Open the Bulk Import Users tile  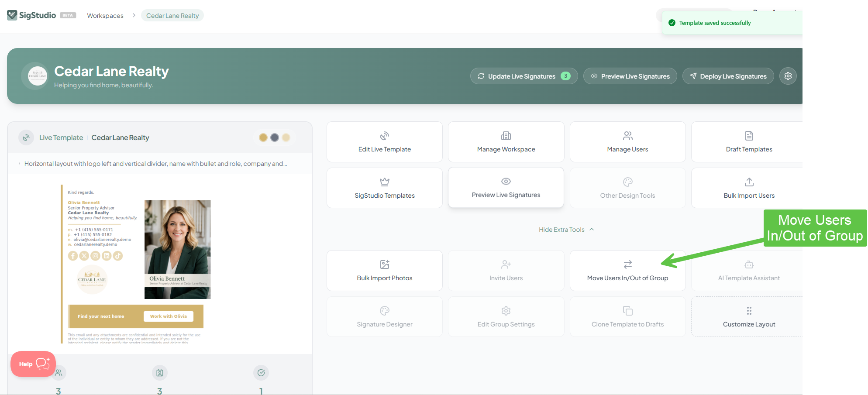(747, 188)
